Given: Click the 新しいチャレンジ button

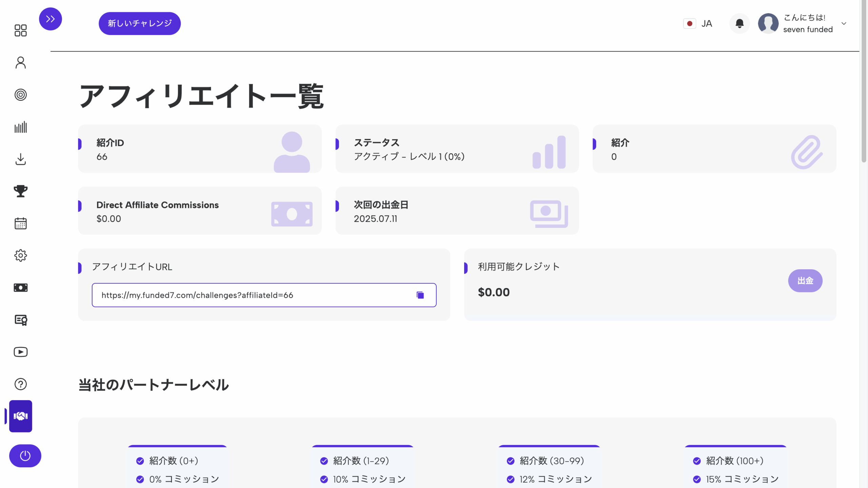Looking at the screenshot, I should 140,23.
